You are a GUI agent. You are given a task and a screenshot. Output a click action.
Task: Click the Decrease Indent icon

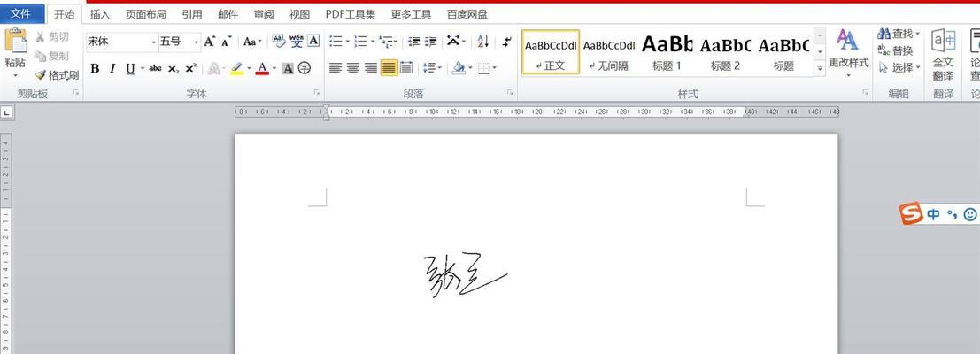click(413, 42)
